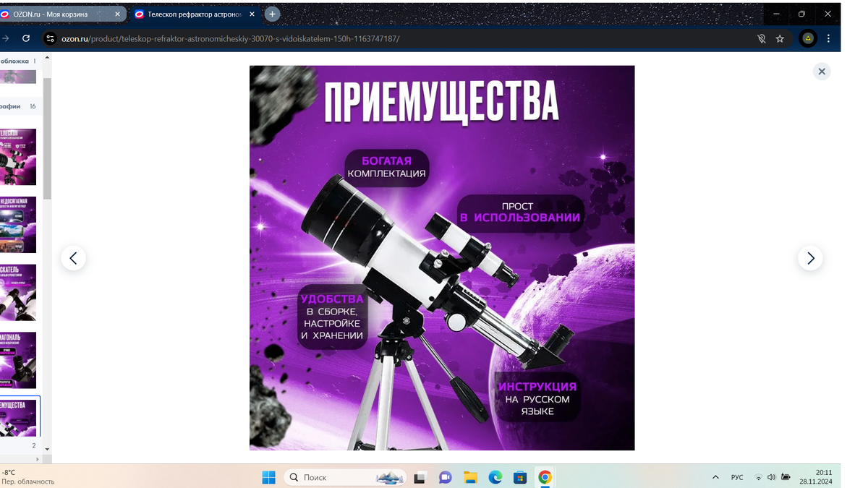Open Task View on the taskbar
Image resolution: width=868 pixels, height=488 pixels.
coord(420,477)
